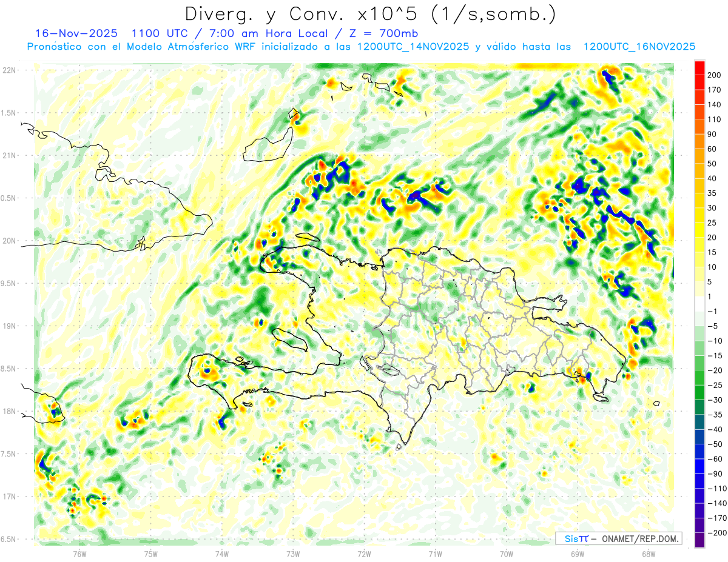Screen dimensions: 728x562
Task: Click the '70W' longitude label
Action: pos(506,554)
